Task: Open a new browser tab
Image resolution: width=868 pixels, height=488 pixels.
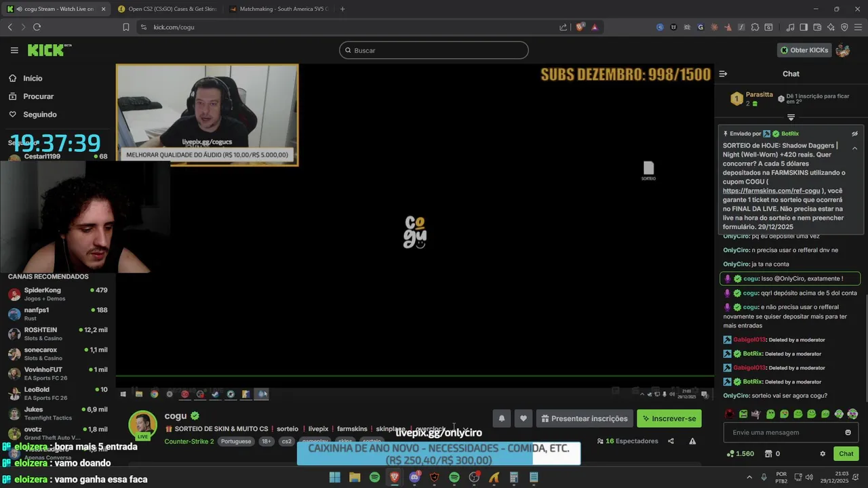Action: click(x=342, y=9)
